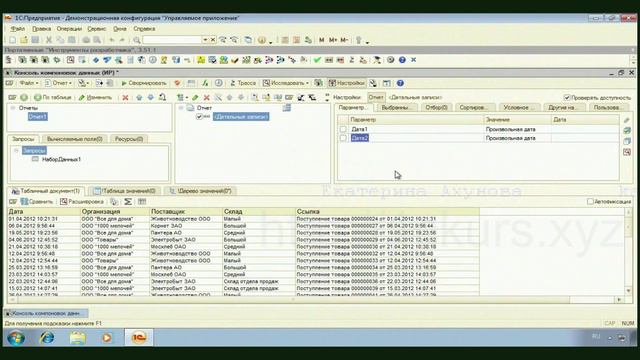Open the Справка menu
Screen dimensions: 640x360
pyautogui.click(x=144, y=29)
